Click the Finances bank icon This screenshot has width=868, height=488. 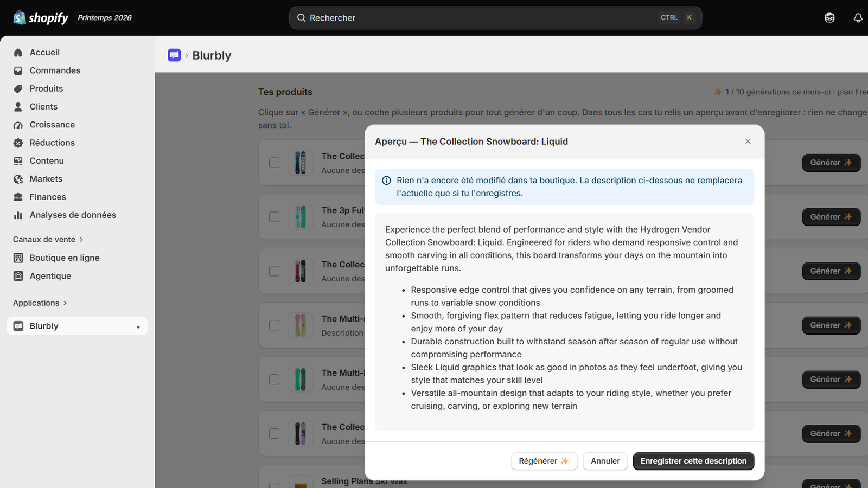[18, 197]
